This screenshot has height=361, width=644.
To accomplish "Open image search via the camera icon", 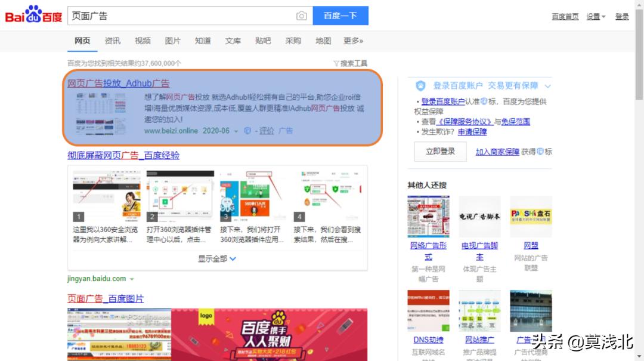I will (302, 15).
